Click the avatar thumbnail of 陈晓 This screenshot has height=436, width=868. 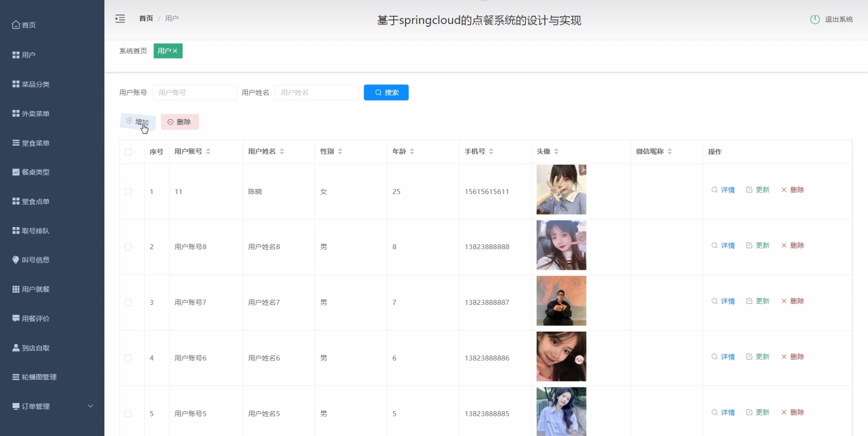coord(561,190)
